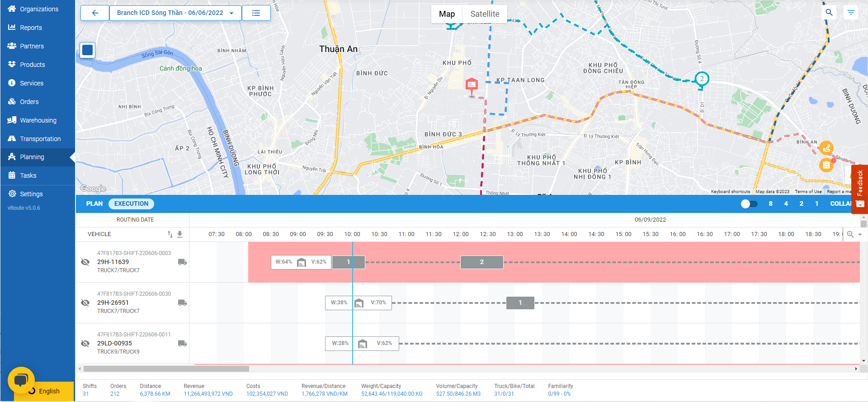Open Organizations in the sidebar
Image resolution: width=868 pixels, height=402 pixels.
coord(38,9)
